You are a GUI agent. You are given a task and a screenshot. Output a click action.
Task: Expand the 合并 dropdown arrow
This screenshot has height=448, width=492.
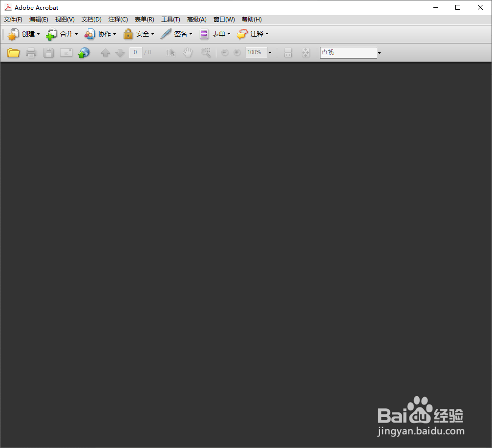(x=76, y=34)
